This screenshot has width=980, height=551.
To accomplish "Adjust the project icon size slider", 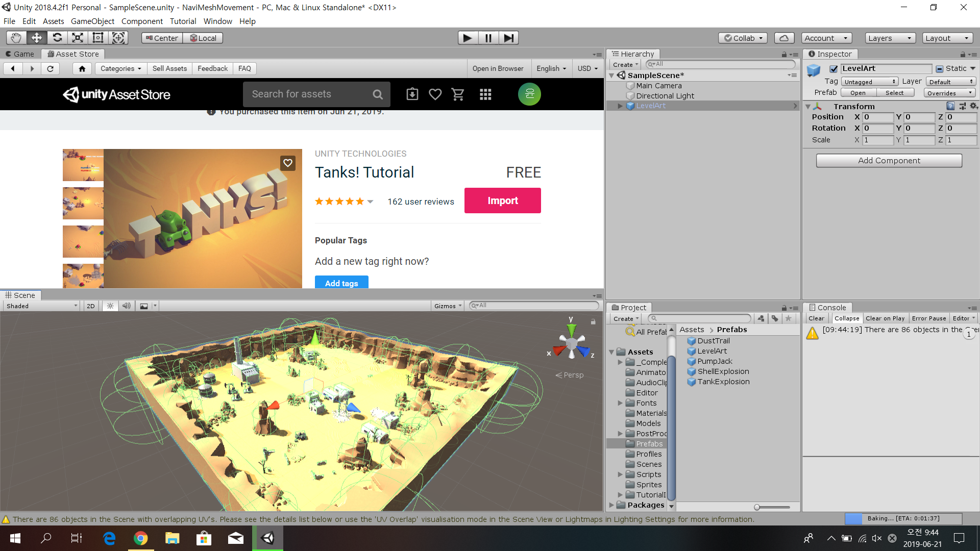I will coord(757,507).
